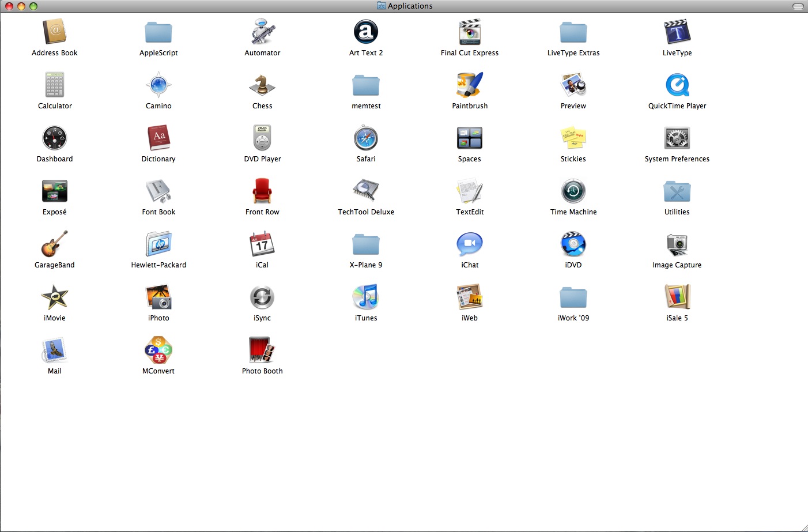Select Final Cut Express clapperboard icon
The width and height of the screenshot is (808, 532).
pos(470,32)
